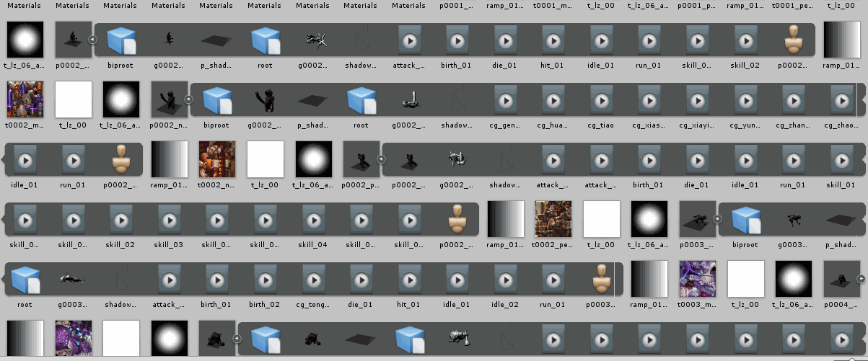This screenshot has height=361, width=868.
Task: Select the t0003_m purple texture thumbnail
Action: 698,279
